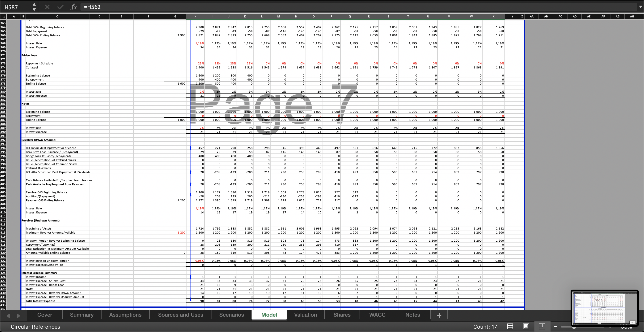Click the 1 600 value in column G
644x332 pixels.
pos(181,84)
